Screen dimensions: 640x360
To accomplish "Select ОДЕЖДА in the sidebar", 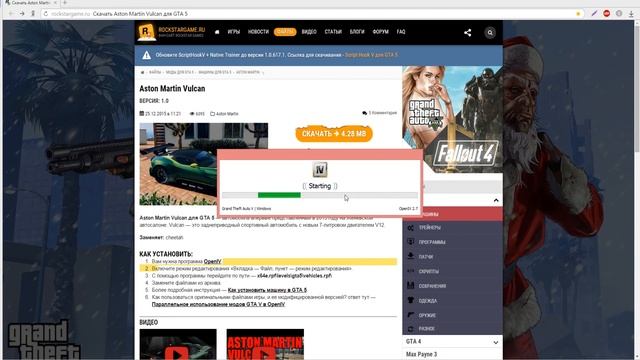I will point(428,301).
